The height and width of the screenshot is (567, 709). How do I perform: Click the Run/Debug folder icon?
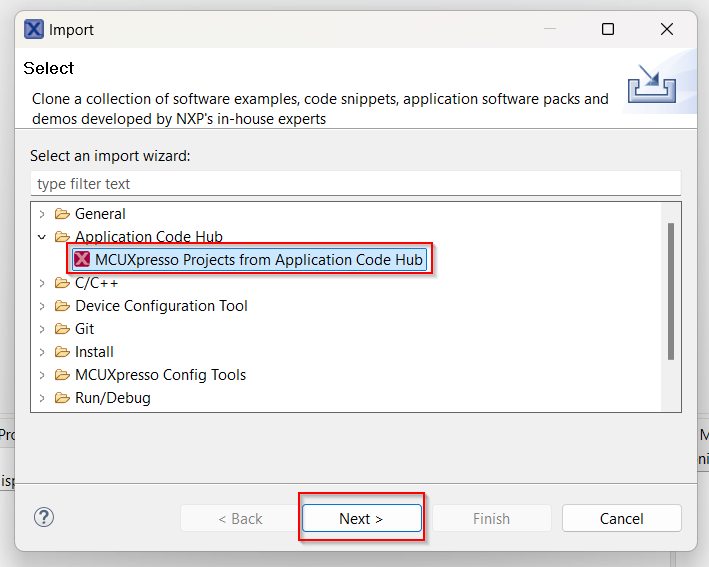pos(62,397)
